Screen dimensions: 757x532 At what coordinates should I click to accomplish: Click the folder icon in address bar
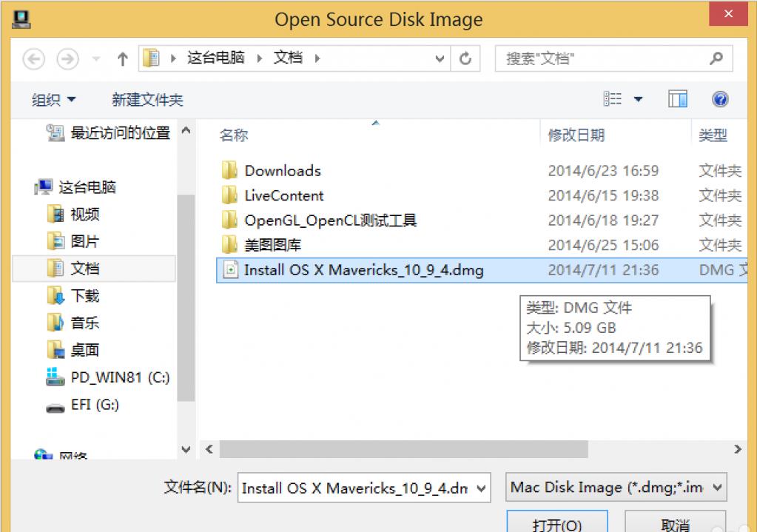click(x=152, y=58)
